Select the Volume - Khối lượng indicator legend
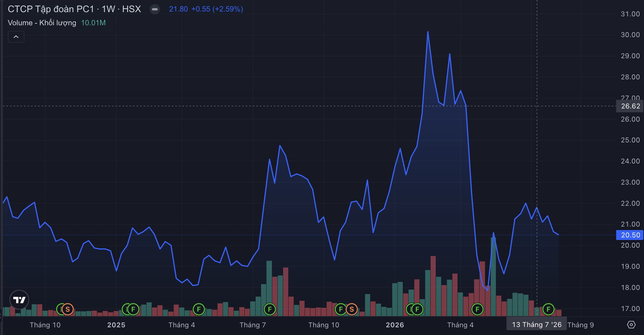 tap(42, 23)
